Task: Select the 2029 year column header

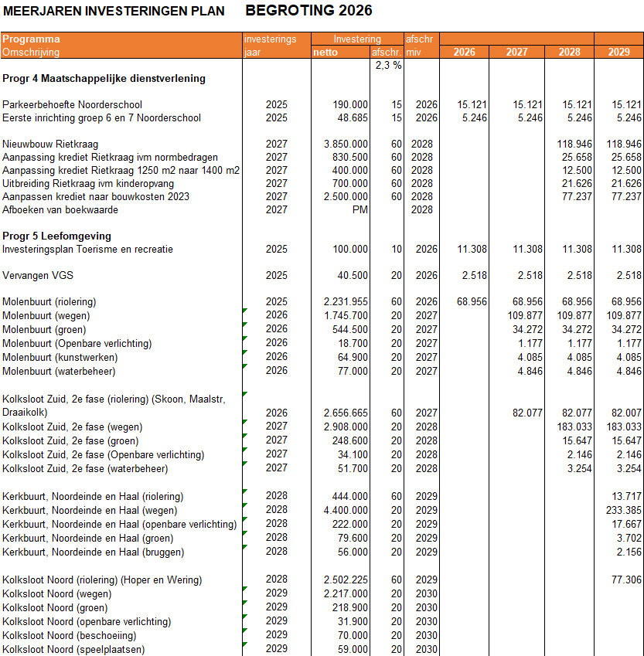Action: [618, 52]
